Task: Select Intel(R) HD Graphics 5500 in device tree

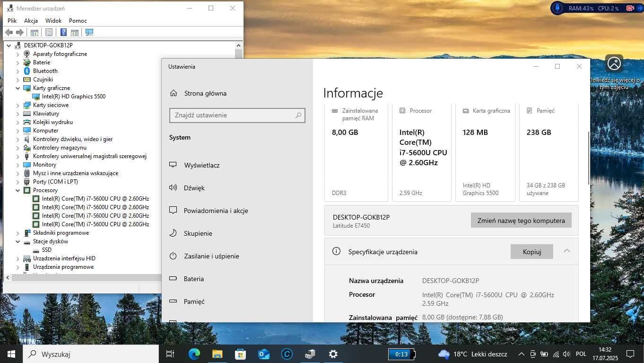Action: [x=73, y=97]
